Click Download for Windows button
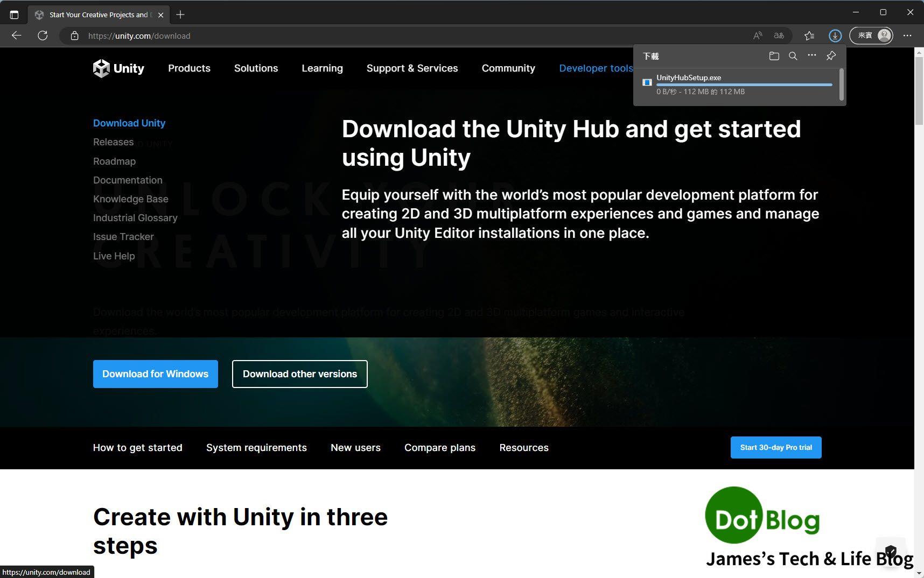The height and width of the screenshot is (578, 924). [155, 373]
